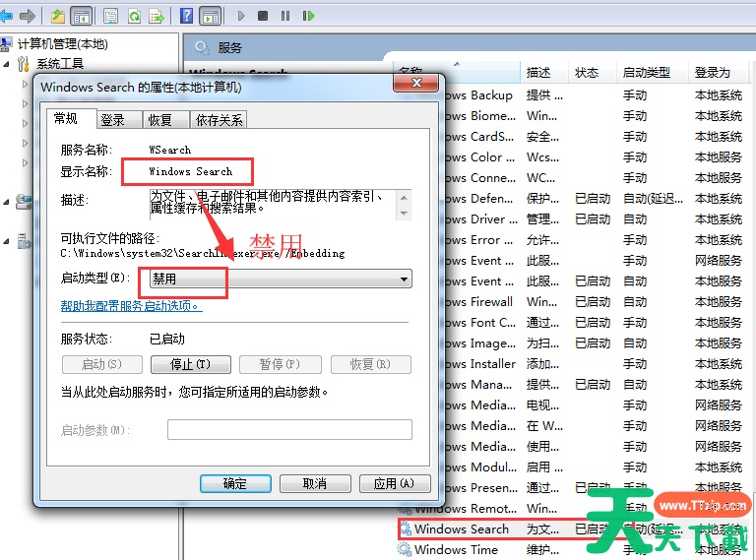Click '安全...' description in CardS row
This screenshot has width=756, height=560.
coord(543,137)
